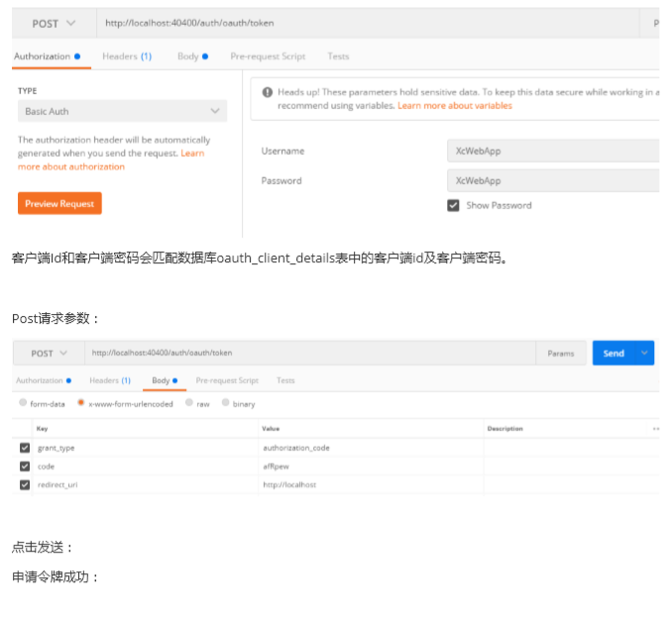Open the arrow menu beside Send
This screenshot has height=618, width=672.
(x=645, y=354)
